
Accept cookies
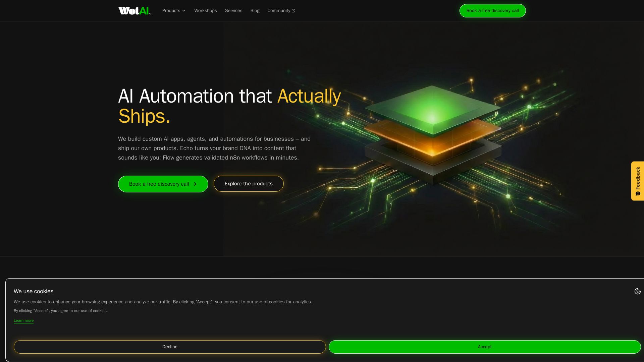[485, 347]
